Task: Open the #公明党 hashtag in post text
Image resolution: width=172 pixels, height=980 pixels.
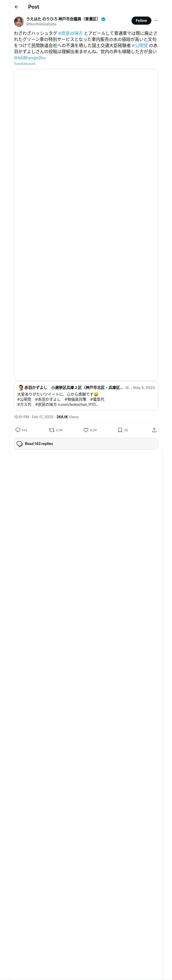Action: [140, 46]
